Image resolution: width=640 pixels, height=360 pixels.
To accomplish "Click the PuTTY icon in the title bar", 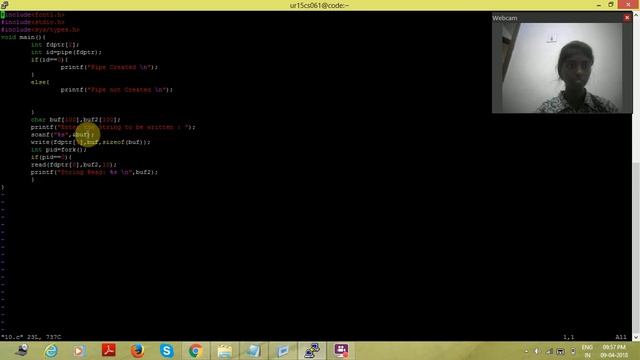I will 4,5.
